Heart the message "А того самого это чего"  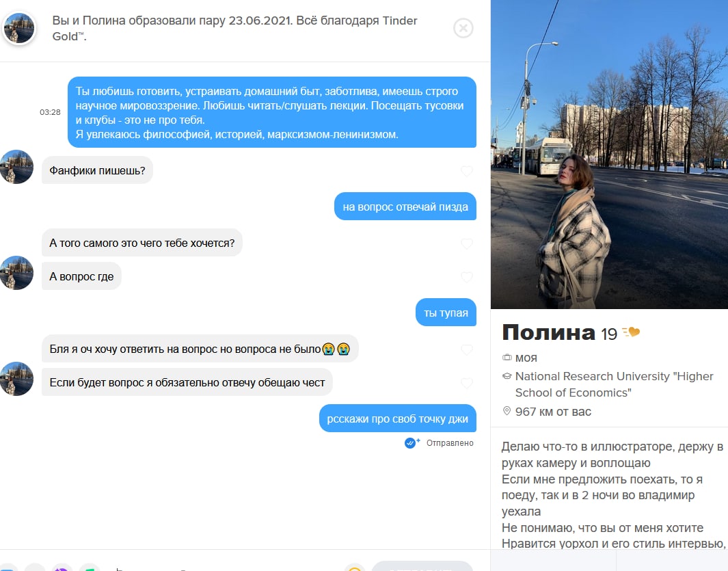pyautogui.click(x=467, y=243)
